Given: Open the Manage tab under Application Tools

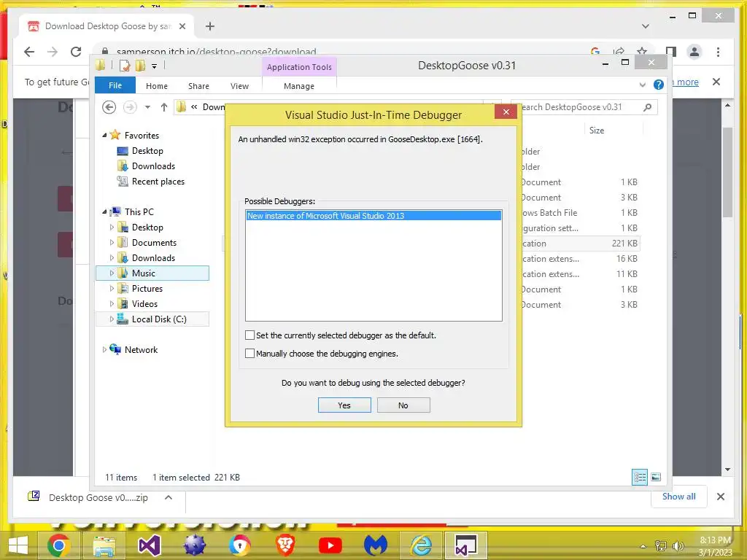Looking at the screenshot, I should click(299, 86).
